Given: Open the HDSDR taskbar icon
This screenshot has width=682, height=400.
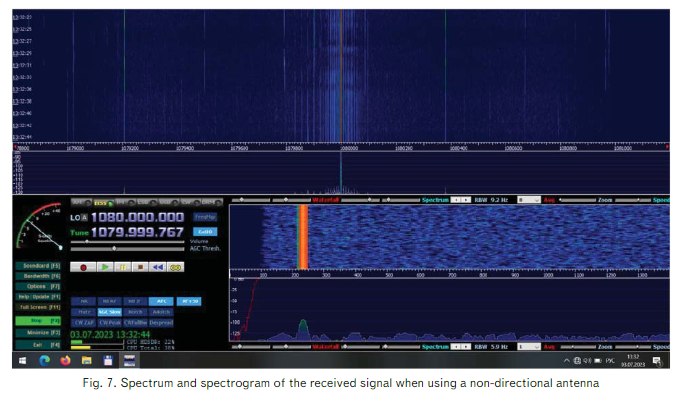Looking at the screenshot, I should click(129, 360).
